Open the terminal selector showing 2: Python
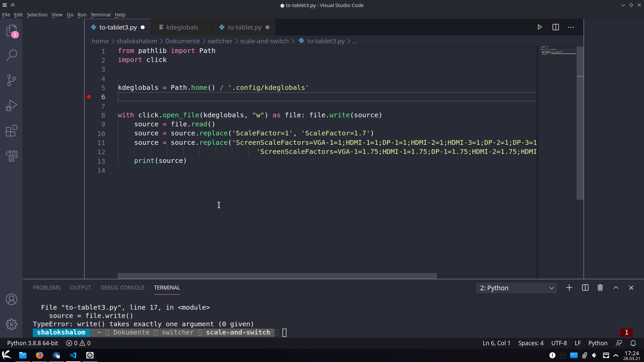644x362 pixels. point(517,288)
